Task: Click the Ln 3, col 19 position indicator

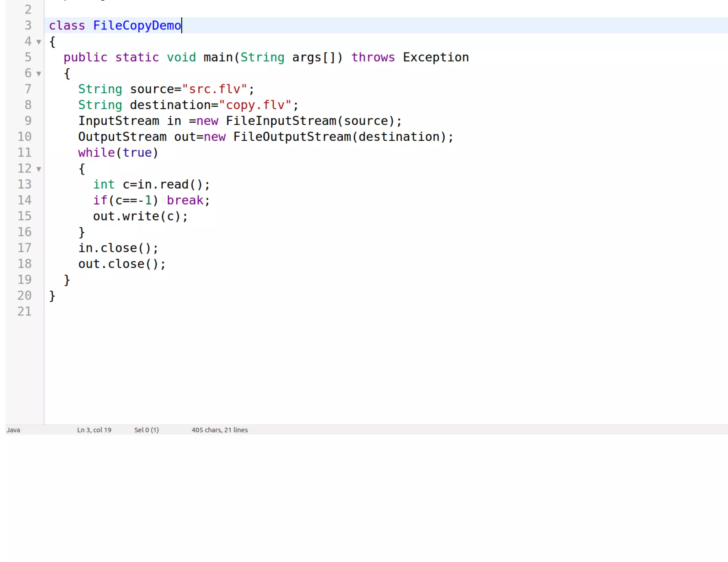Action: [x=94, y=430]
